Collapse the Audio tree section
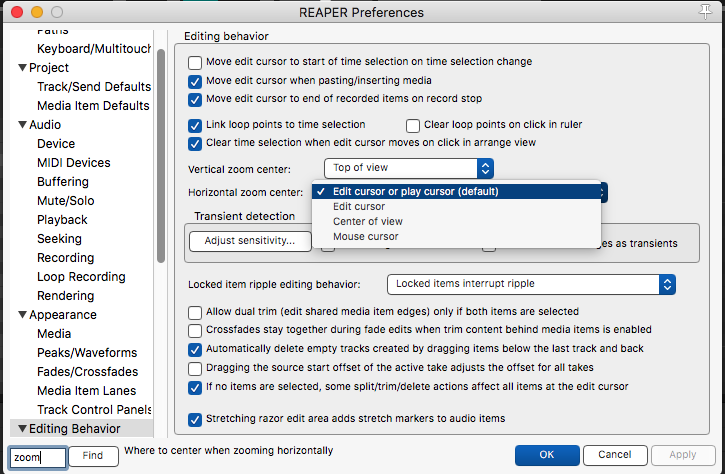This screenshot has height=474, width=725. pos(23,125)
